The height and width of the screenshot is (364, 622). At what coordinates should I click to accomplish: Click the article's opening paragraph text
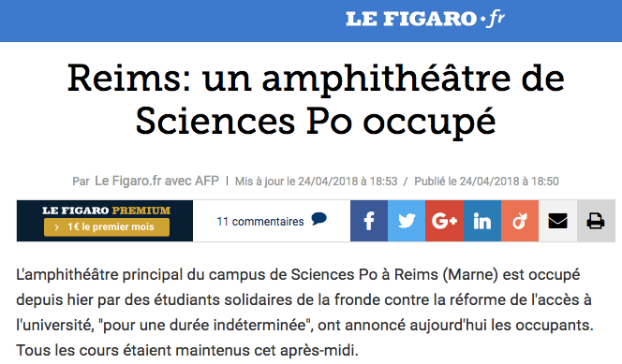tap(304, 313)
